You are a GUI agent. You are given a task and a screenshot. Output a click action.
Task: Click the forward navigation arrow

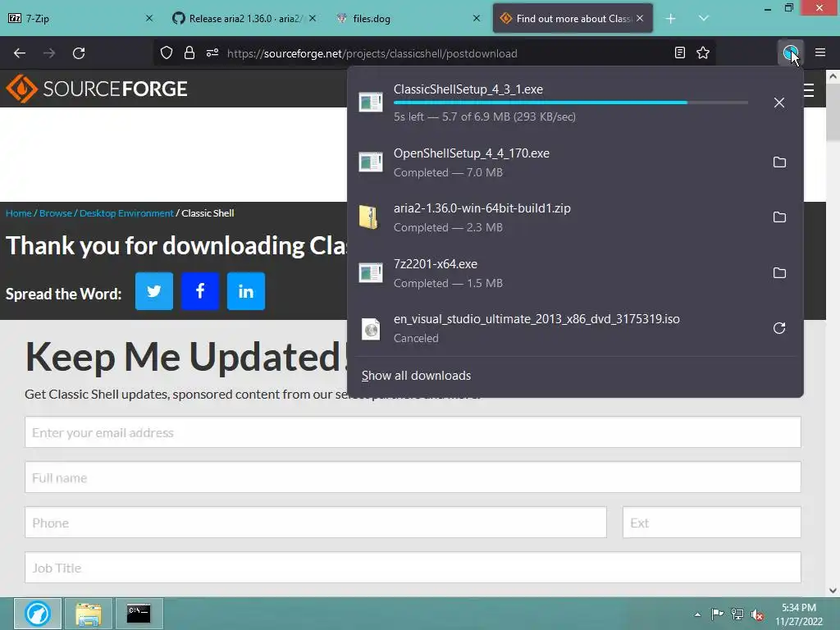49,53
